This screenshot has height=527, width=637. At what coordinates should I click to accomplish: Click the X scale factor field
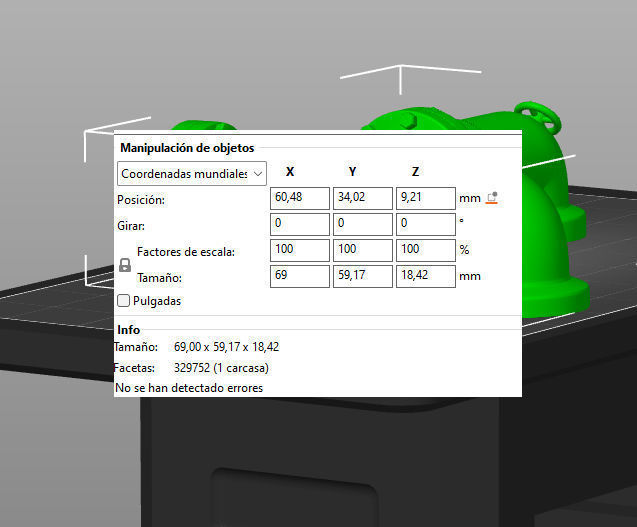coord(300,250)
